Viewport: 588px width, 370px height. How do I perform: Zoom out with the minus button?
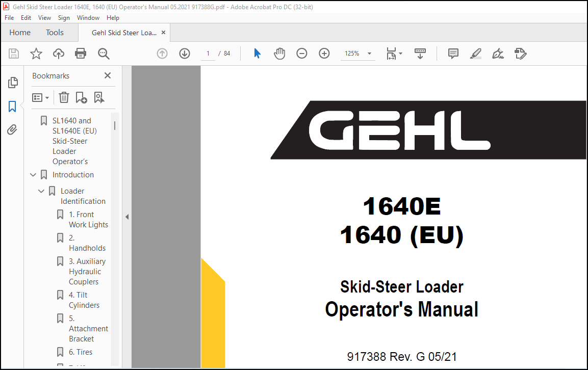(x=301, y=54)
